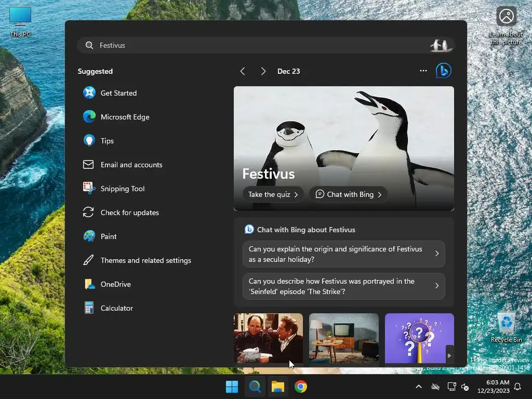Screen dimensions: 532x399
Task: Open the Calculator app icon
Action: click(x=89, y=308)
